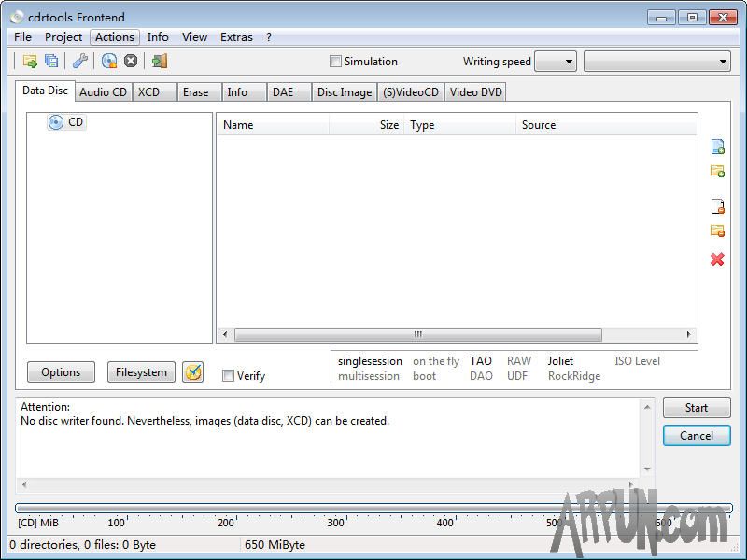747x560 pixels.
Task: Click the burn disc toolbar icon
Action: [109, 61]
